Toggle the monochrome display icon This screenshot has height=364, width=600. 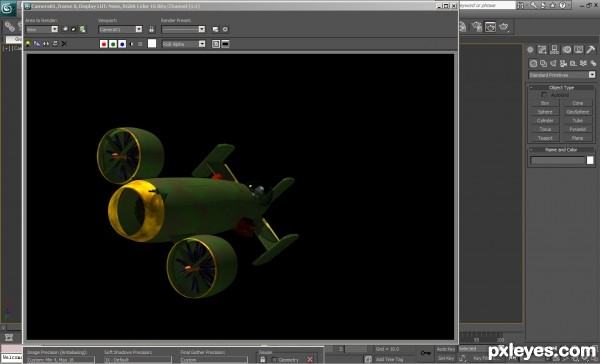(140, 44)
